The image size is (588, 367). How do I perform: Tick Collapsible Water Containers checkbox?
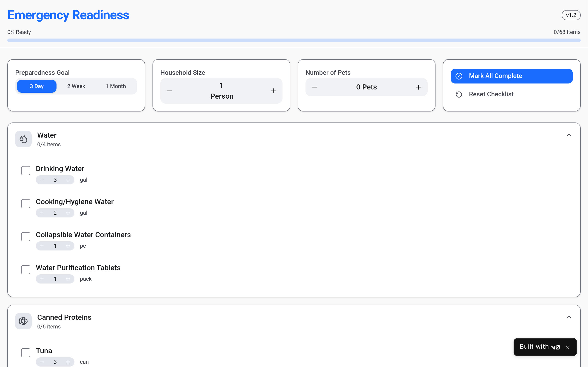tap(26, 237)
